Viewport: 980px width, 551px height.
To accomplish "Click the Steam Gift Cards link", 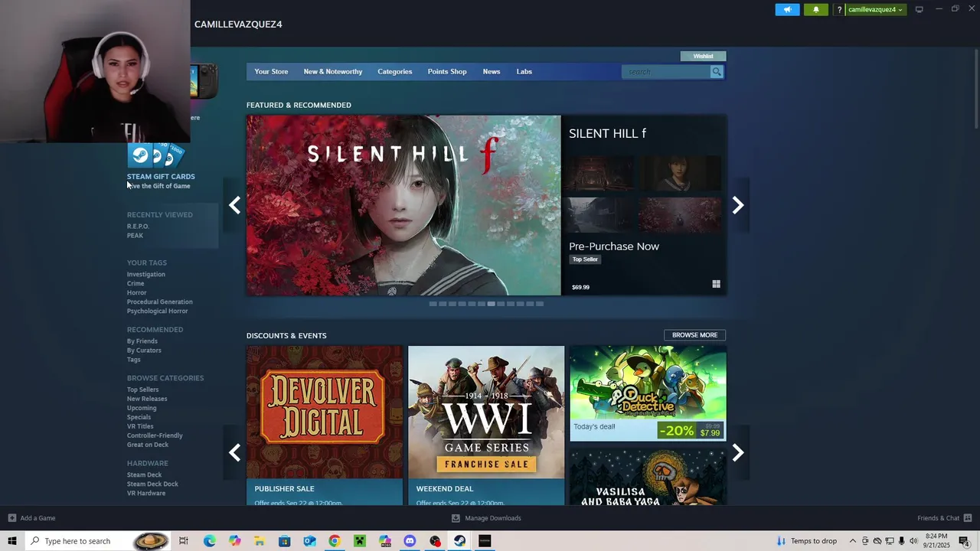I will (161, 177).
